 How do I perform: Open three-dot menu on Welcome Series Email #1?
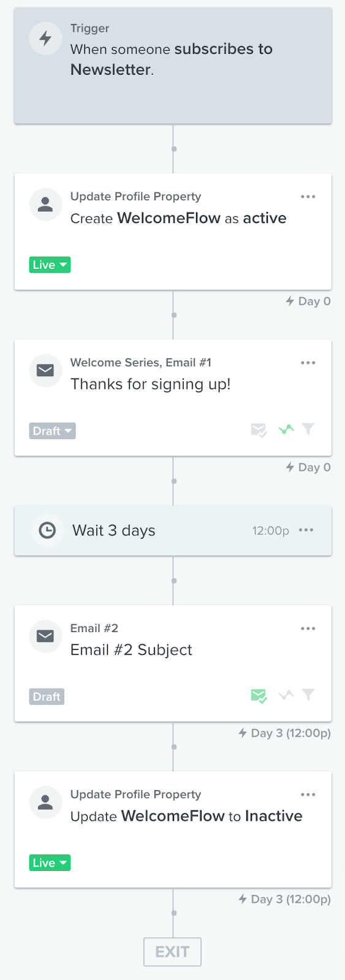(x=308, y=363)
